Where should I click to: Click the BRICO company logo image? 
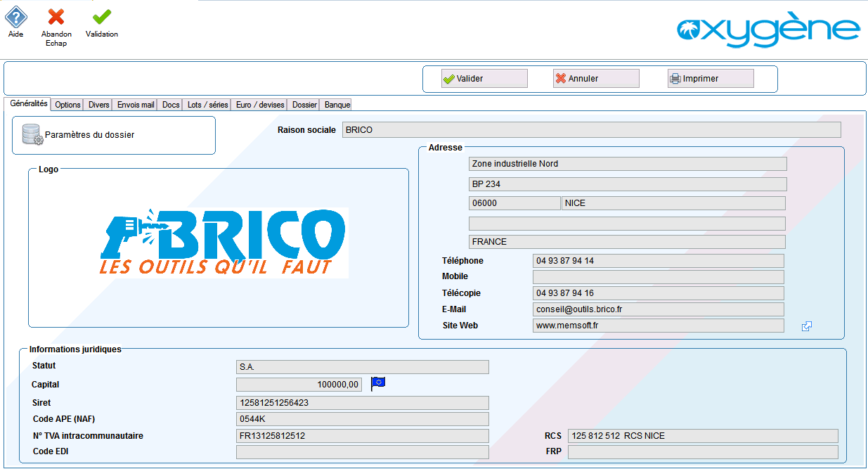(x=224, y=243)
